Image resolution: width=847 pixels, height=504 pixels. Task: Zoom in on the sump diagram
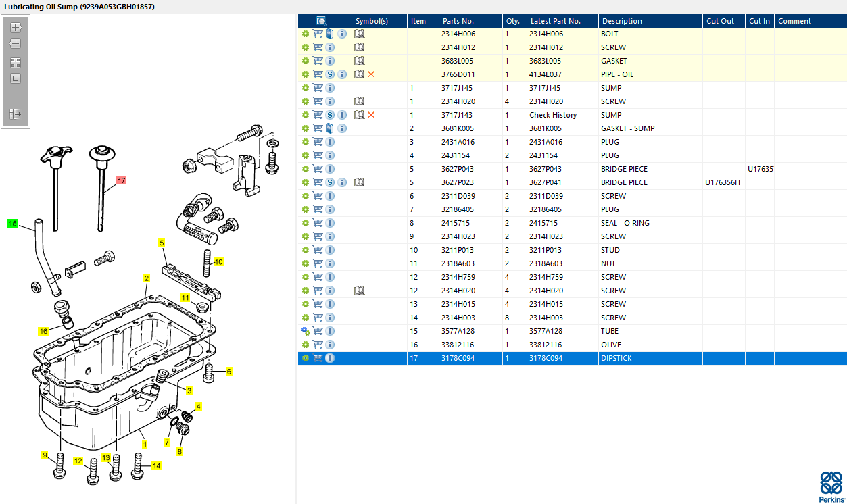(16, 28)
